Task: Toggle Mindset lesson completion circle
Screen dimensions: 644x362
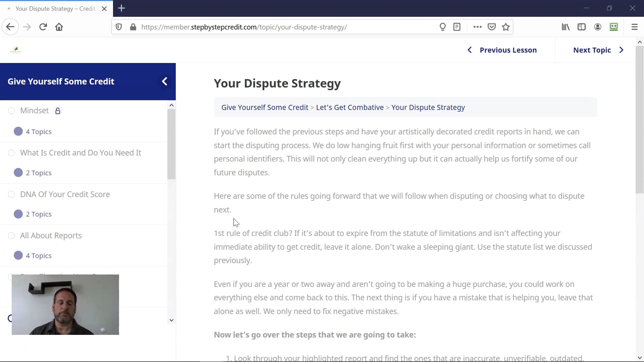Action: click(x=11, y=110)
